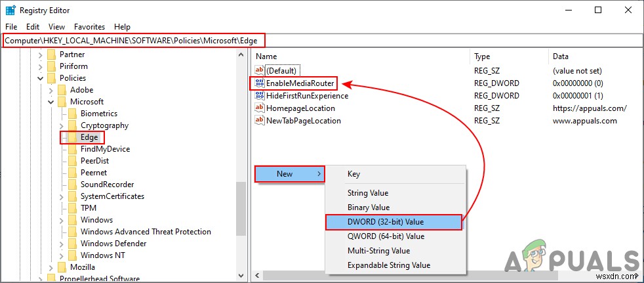Click the TPM folder icon
The width and height of the screenshot is (644, 283).
72,208
